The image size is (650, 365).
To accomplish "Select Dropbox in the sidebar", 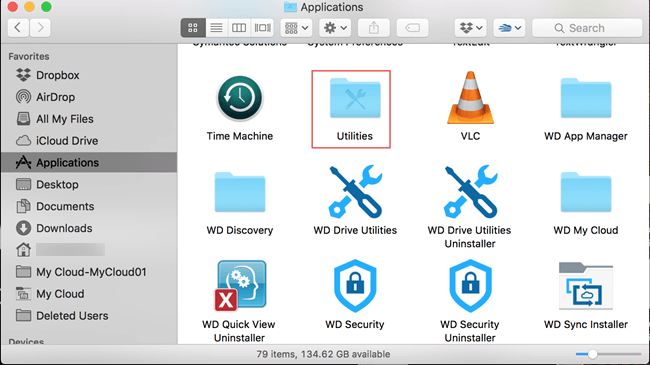I will [x=89, y=75].
